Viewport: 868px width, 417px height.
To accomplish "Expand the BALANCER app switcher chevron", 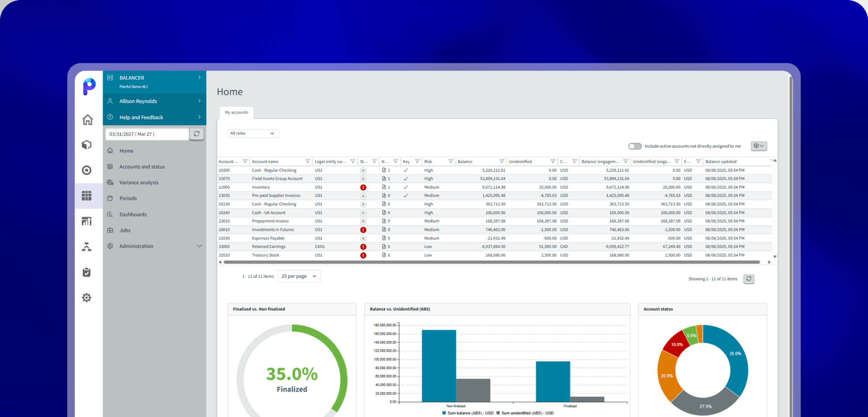I will pyautogui.click(x=199, y=78).
